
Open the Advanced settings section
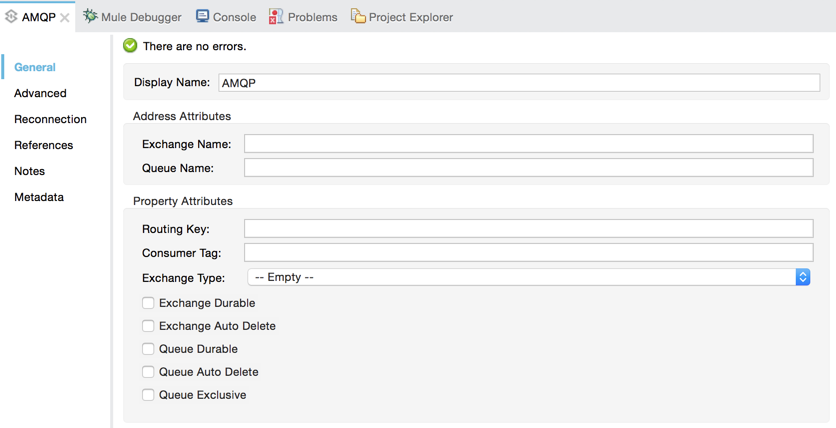40,93
